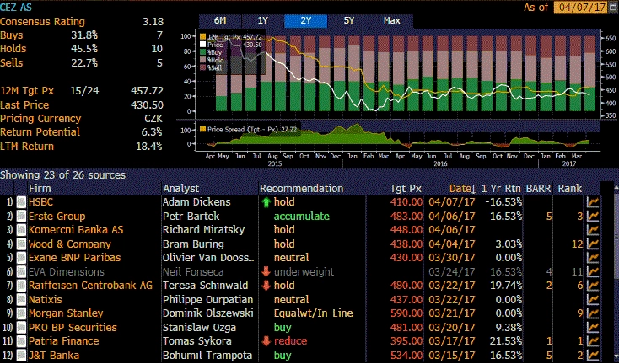This screenshot has width=619, height=364.
Task: Open the chart icon in Komercni Banka AS row
Action: pyautogui.click(x=593, y=230)
